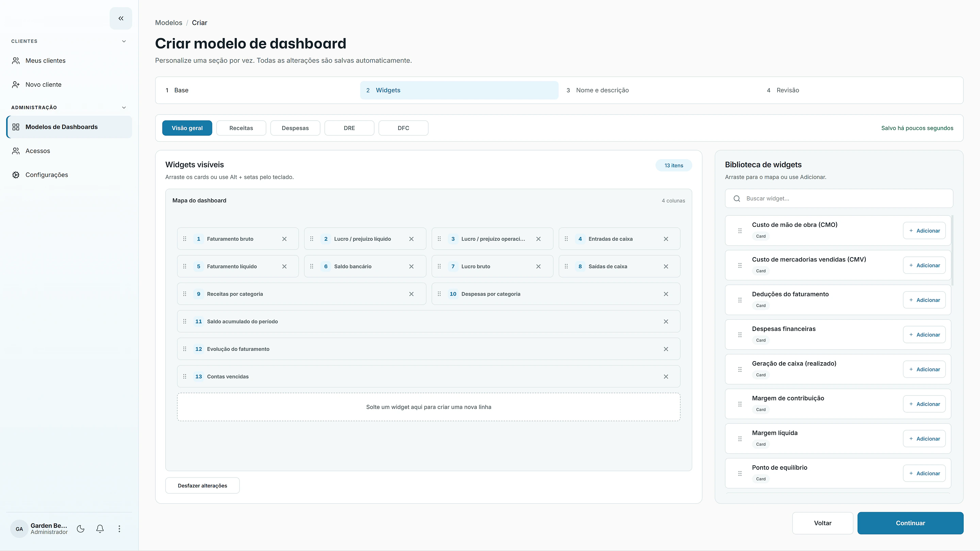Switch to the Receitas section tab
This screenshot has height=551, width=980.
[241, 128]
